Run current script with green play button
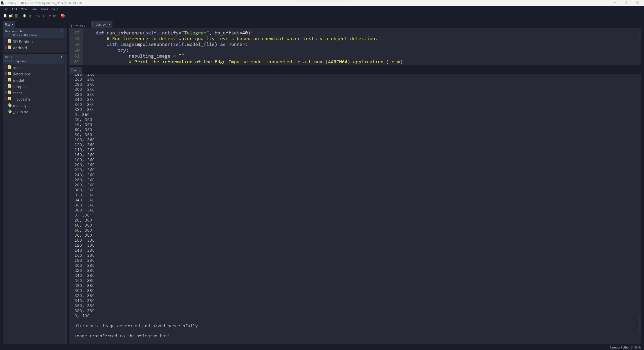The image size is (644, 350). [24, 16]
